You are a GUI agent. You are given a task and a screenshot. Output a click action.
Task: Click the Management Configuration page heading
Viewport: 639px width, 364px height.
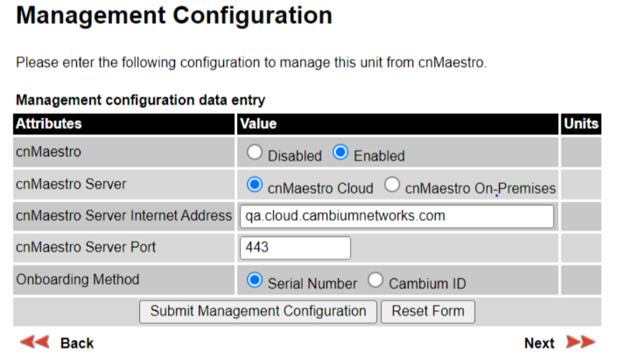pos(174,16)
